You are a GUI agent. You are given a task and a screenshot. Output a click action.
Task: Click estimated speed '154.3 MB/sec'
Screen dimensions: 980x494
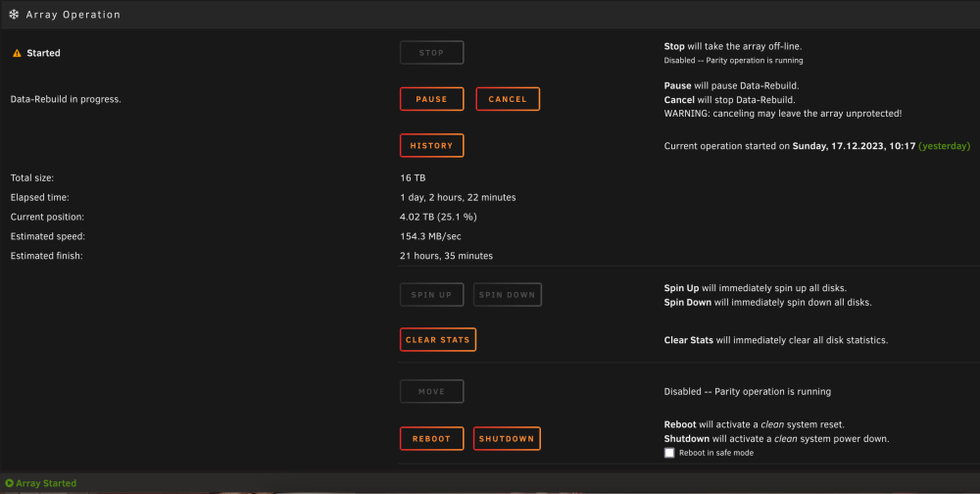point(430,236)
